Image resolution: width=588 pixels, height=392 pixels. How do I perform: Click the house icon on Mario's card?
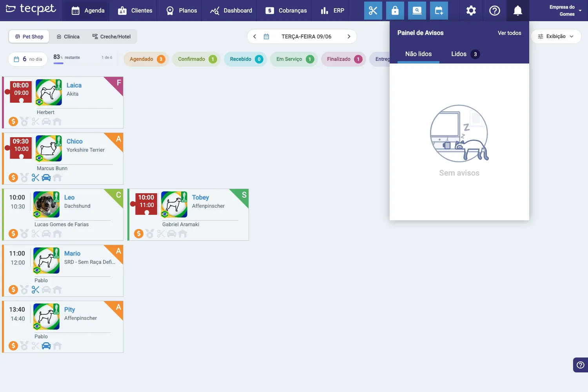57,290
